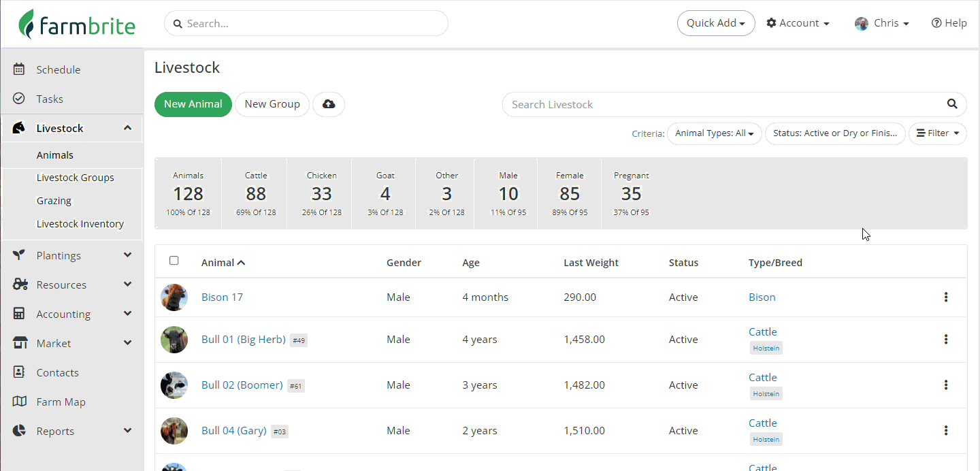Click the New Animal button
The image size is (980, 471).
tap(193, 104)
